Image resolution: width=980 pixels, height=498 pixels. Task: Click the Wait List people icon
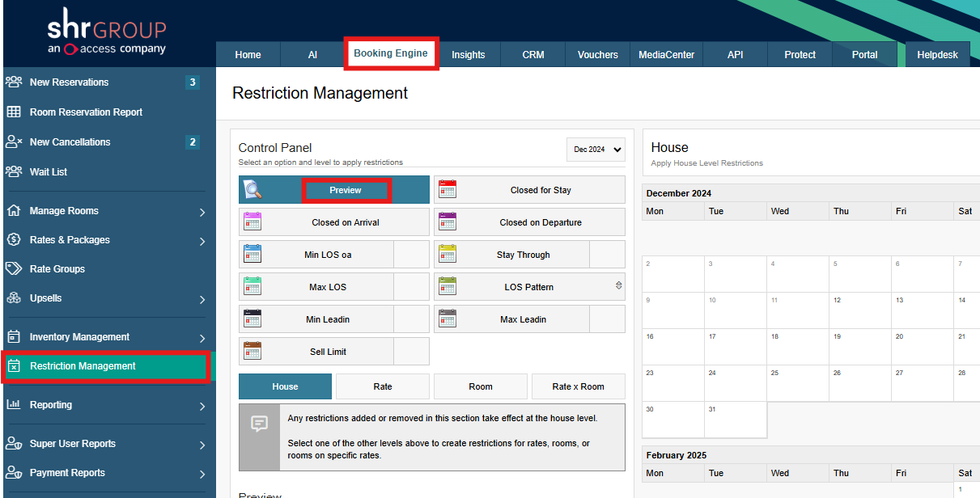14,171
